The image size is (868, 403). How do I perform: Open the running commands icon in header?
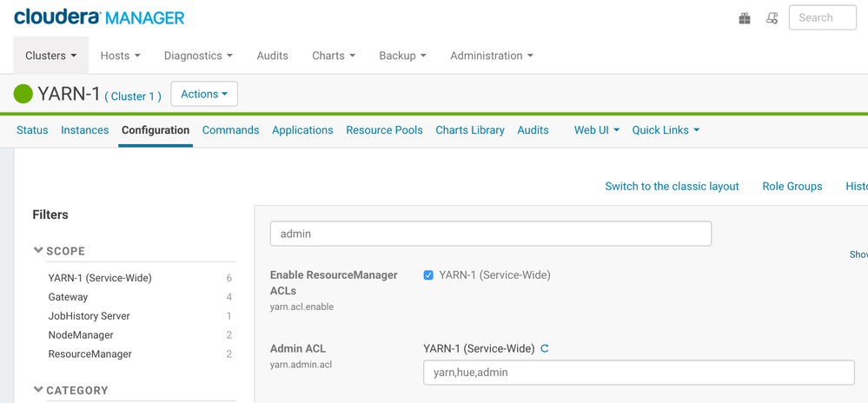tap(771, 18)
